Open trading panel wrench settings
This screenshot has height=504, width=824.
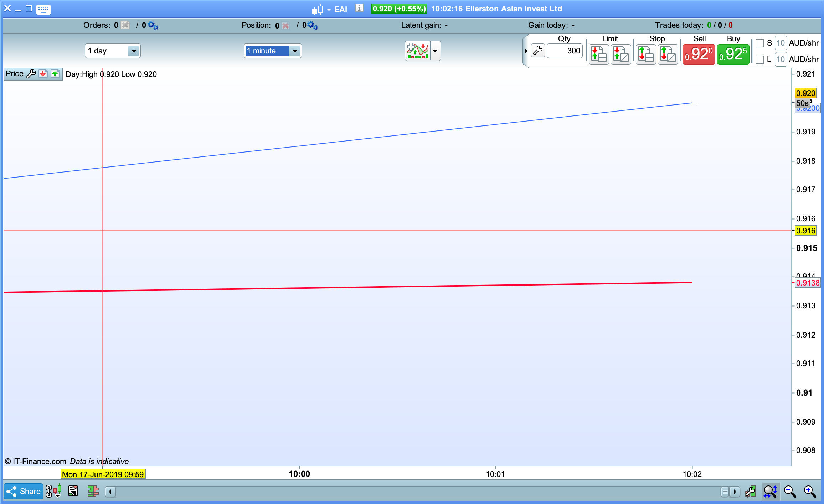coord(538,51)
